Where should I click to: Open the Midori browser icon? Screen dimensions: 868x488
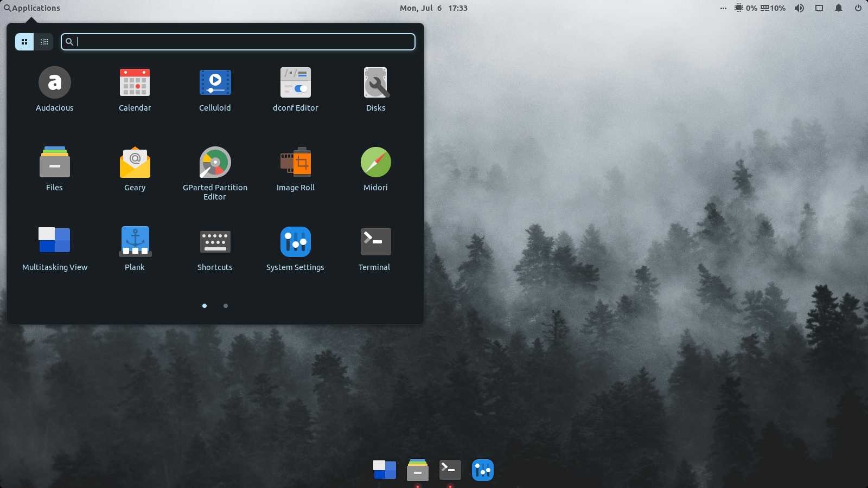(375, 162)
